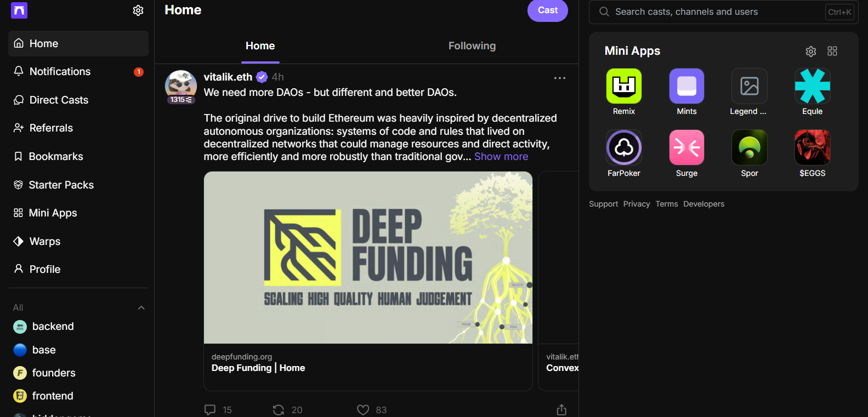
Task: Open Notifications in the sidebar
Action: tap(60, 72)
